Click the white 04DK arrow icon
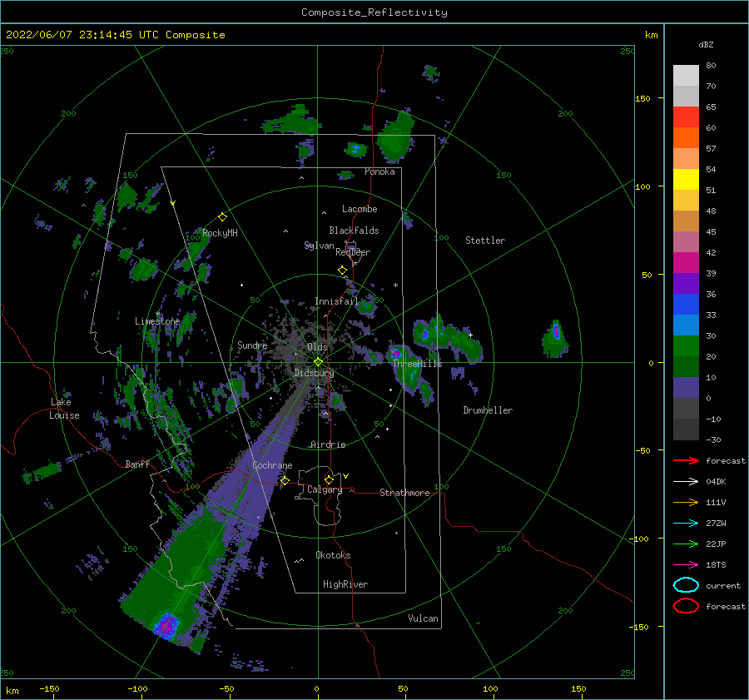Viewport: 749px width, 700px height. click(x=686, y=482)
